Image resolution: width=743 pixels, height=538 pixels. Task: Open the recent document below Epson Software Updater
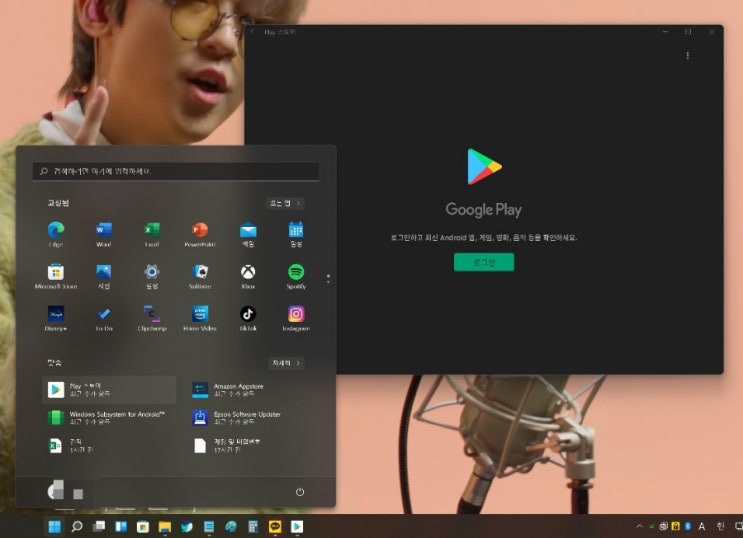coord(252,446)
